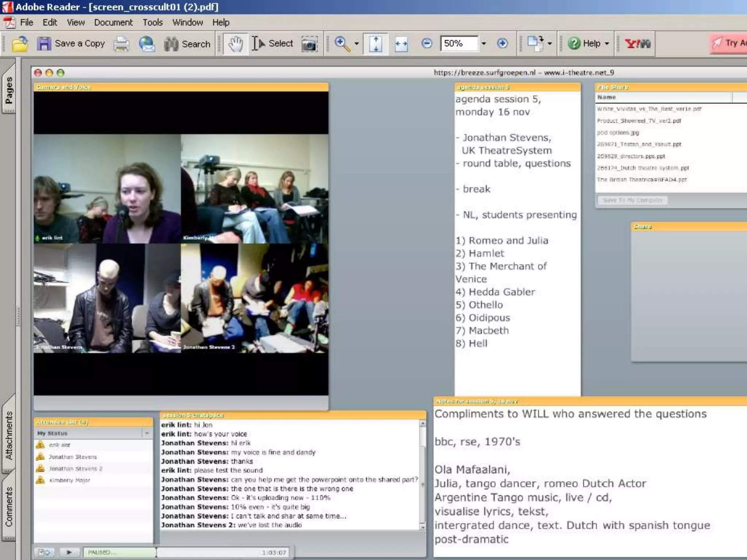The image size is (747, 560).
Task: Click the Fit Width icon
Action: (401, 44)
